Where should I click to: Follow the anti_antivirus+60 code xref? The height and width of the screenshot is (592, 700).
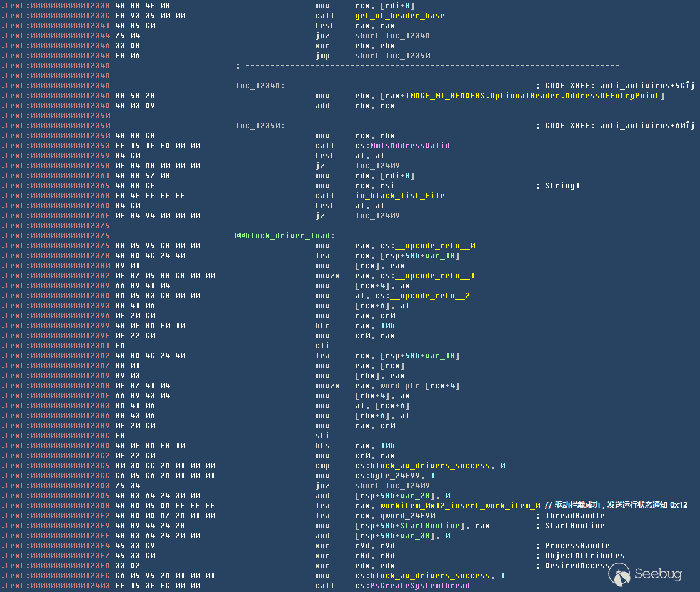(x=644, y=126)
